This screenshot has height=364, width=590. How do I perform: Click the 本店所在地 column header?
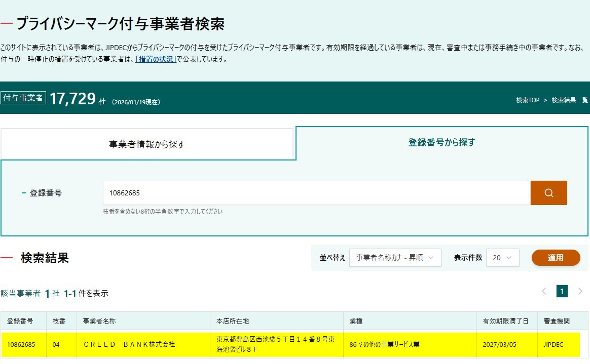277,321
